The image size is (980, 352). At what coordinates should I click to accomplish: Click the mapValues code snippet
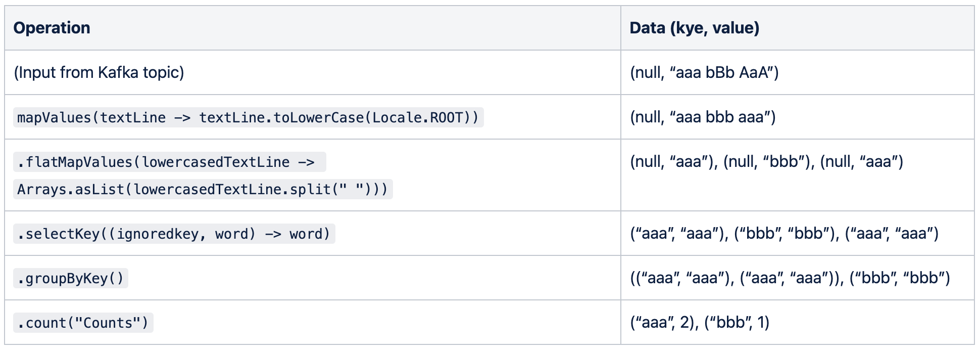pyautogui.click(x=248, y=117)
